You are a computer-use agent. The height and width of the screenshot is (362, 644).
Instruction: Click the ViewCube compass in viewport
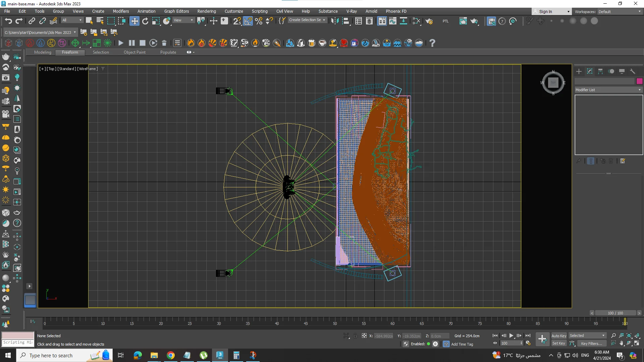(553, 82)
